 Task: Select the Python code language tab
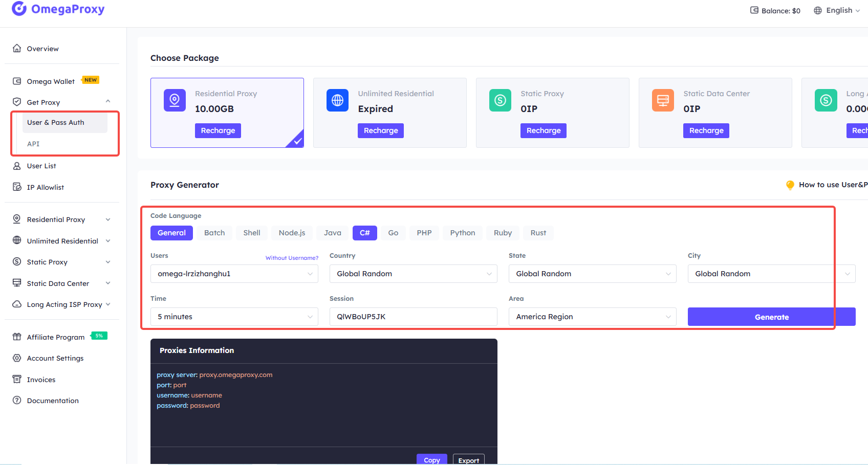point(463,233)
